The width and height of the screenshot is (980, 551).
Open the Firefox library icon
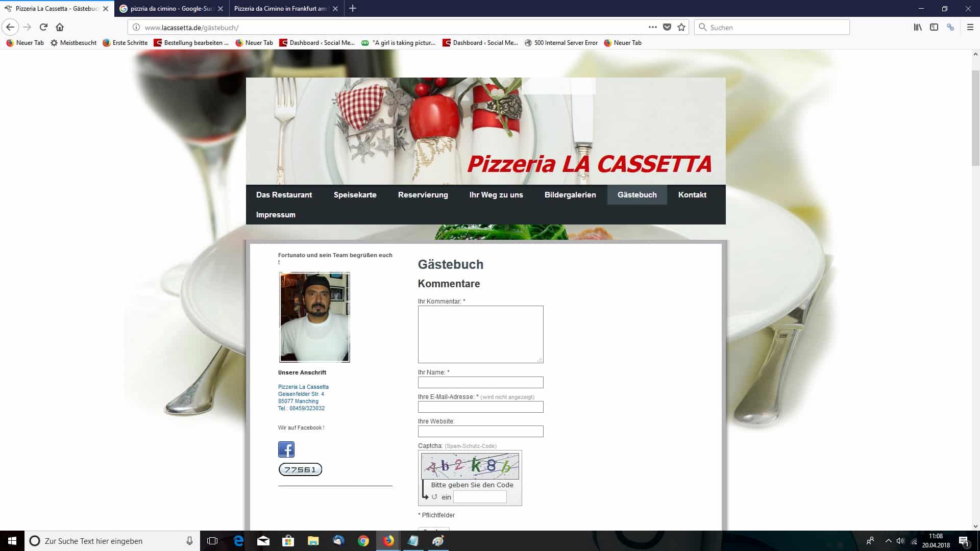tap(918, 27)
